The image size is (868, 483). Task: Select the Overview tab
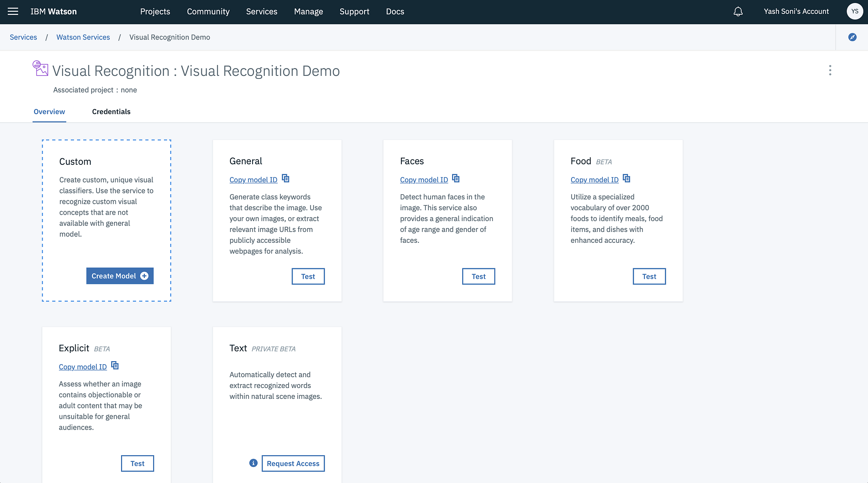tap(49, 112)
